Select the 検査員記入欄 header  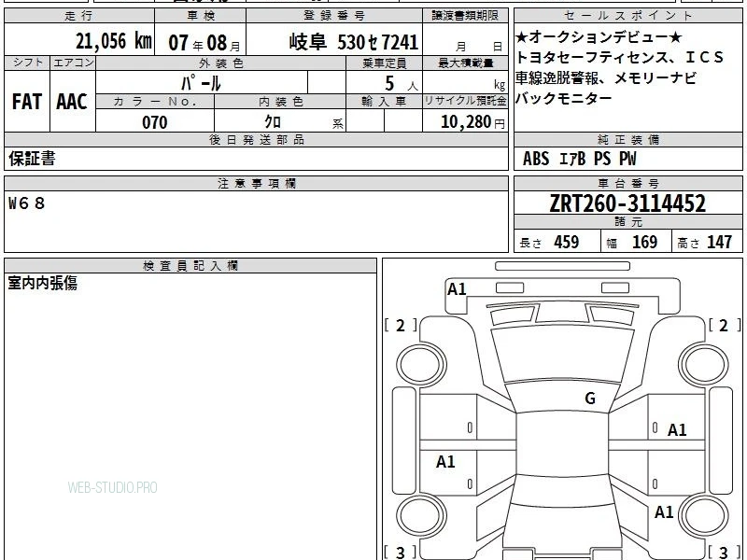pos(190,266)
